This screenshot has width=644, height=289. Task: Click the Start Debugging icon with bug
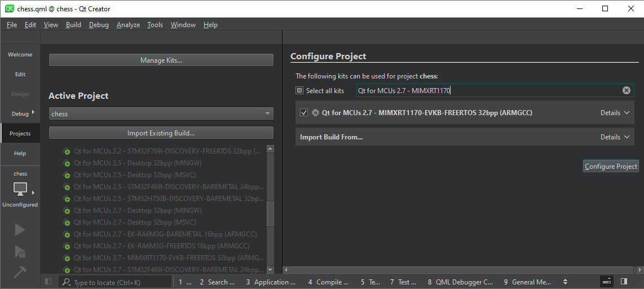point(20,251)
